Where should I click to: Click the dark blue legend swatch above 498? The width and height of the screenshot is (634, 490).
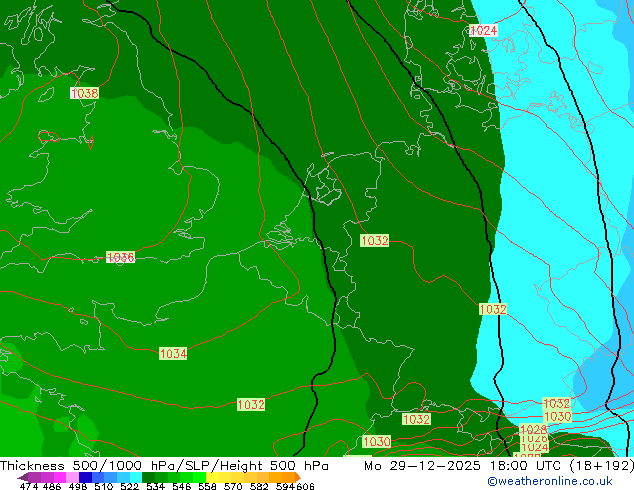pyautogui.click(x=85, y=477)
